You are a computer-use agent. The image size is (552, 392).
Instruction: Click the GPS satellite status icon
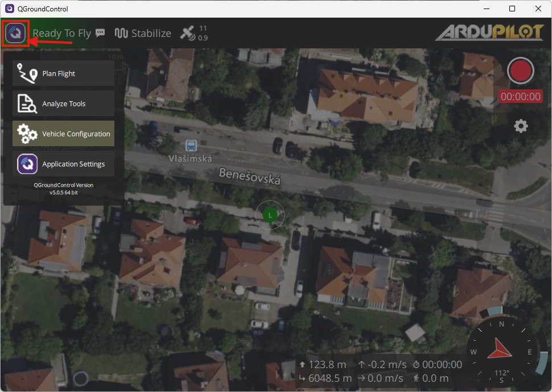(187, 33)
